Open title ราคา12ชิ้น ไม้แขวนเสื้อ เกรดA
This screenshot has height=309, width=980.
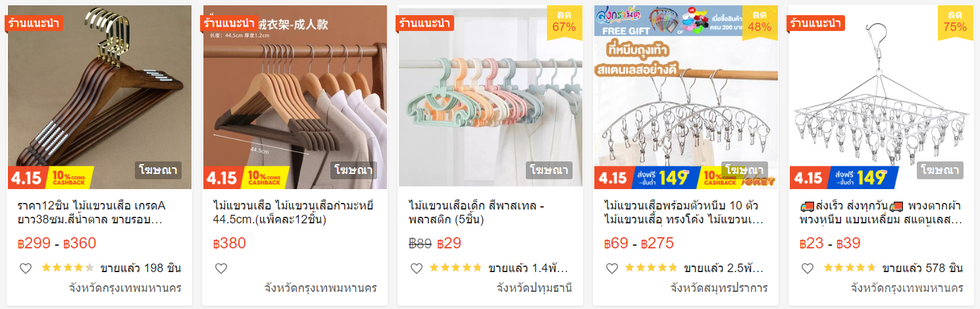(91, 212)
